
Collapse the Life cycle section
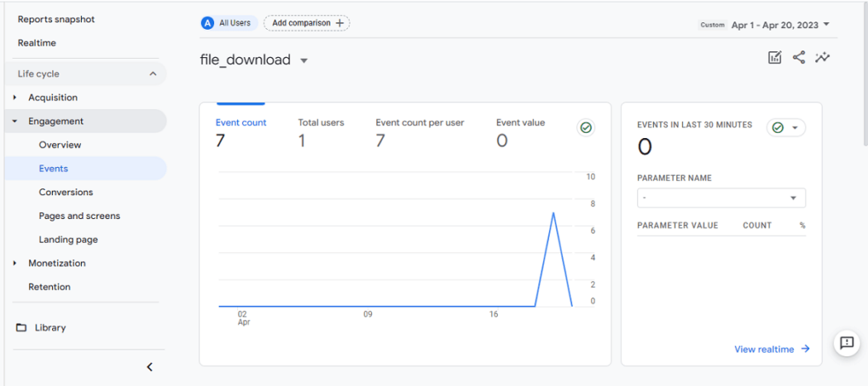153,74
